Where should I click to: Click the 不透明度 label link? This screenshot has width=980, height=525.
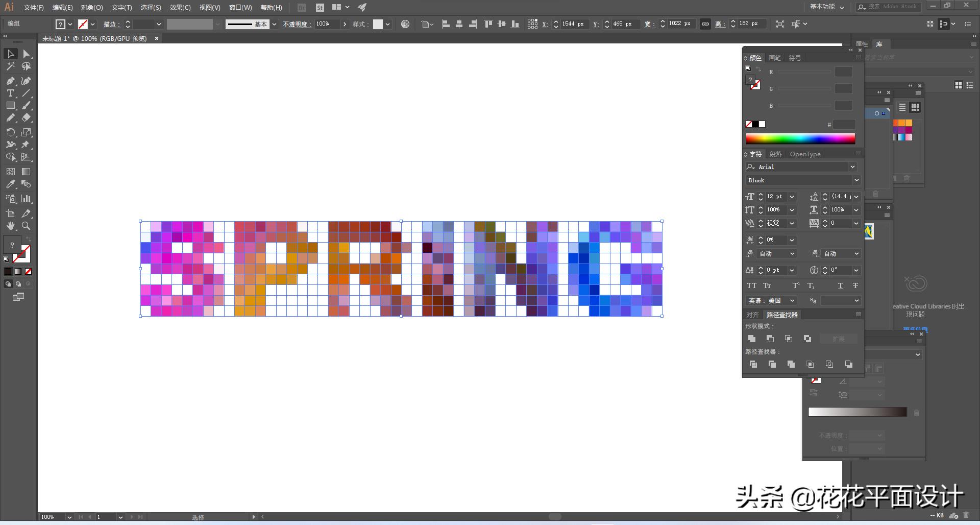pyautogui.click(x=297, y=24)
